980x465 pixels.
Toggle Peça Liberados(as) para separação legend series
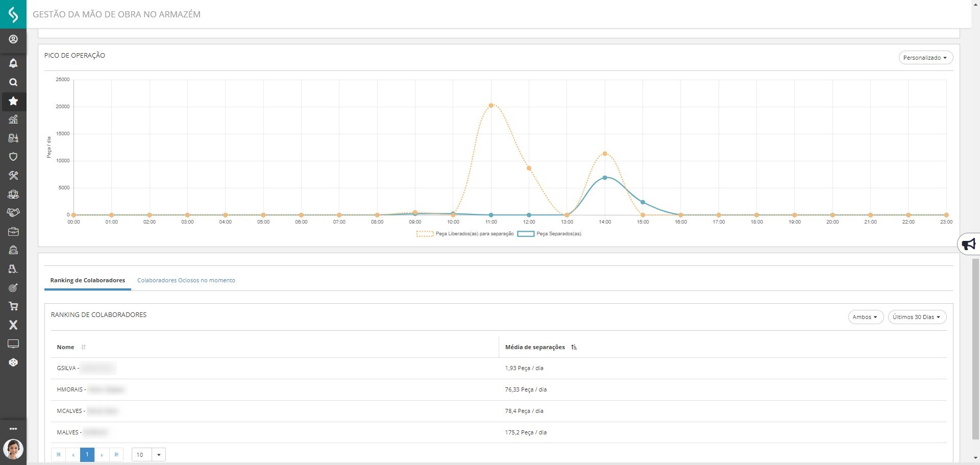coord(465,234)
